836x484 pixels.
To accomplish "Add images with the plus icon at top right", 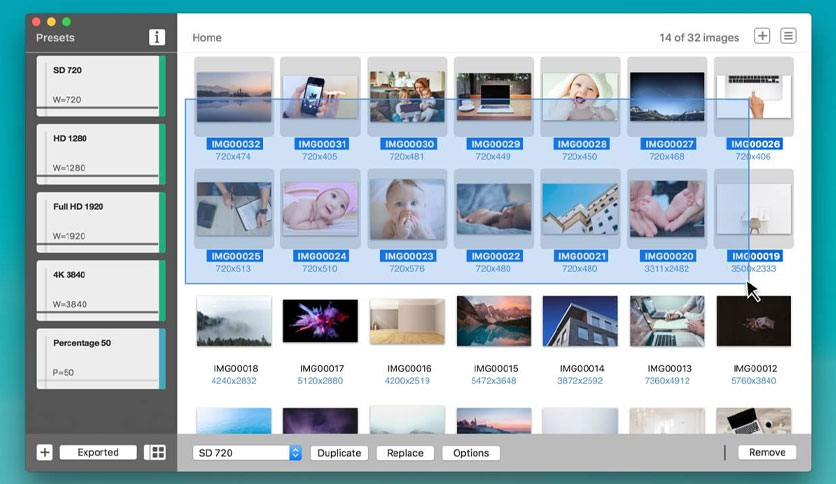I will (x=762, y=36).
